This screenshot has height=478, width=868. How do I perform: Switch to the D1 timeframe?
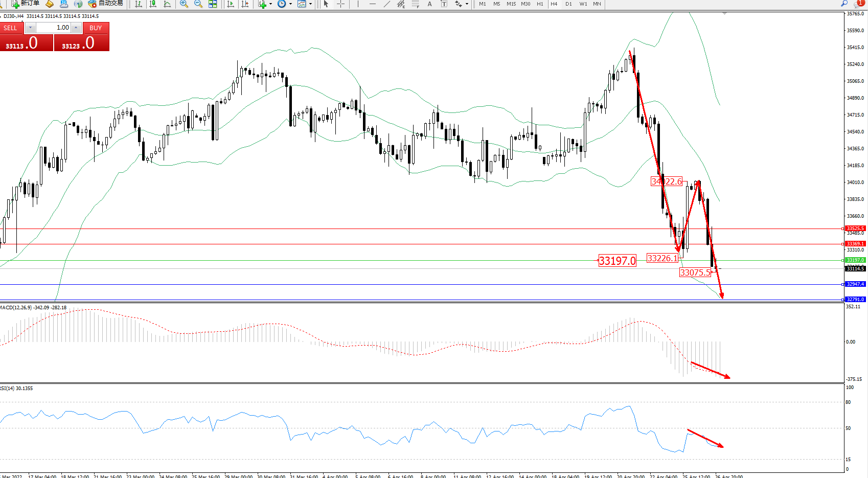tap(568, 4)
